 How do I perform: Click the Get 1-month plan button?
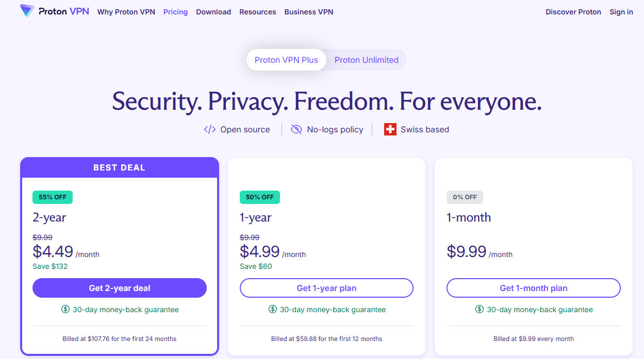[533, 287]
